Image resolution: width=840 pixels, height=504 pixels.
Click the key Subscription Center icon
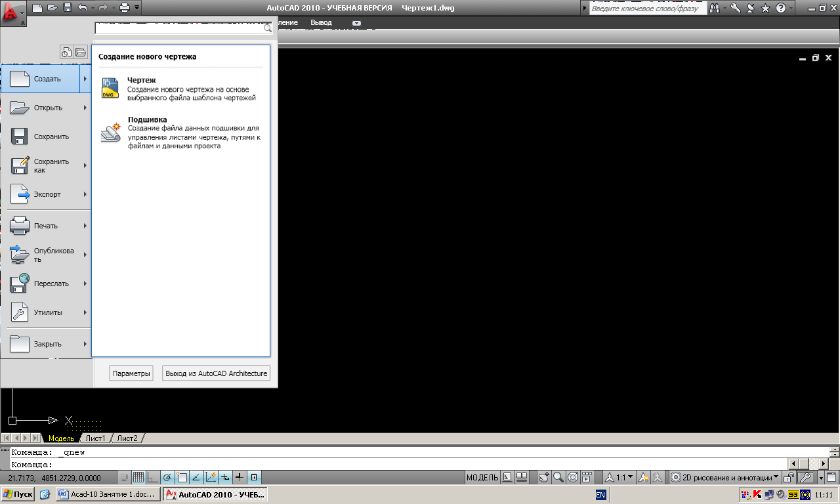pos(736,9)
